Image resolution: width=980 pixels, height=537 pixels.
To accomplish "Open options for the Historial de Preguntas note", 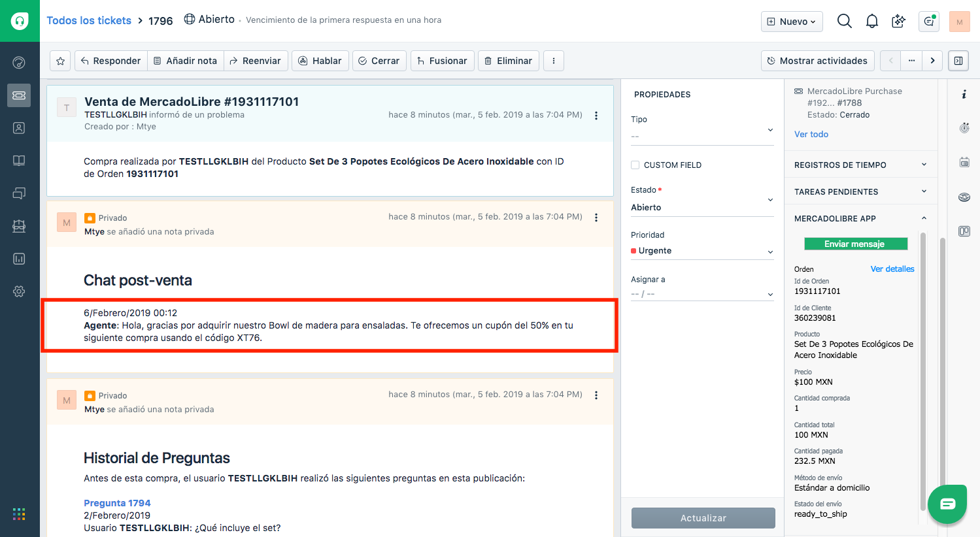I will [596, 395].
